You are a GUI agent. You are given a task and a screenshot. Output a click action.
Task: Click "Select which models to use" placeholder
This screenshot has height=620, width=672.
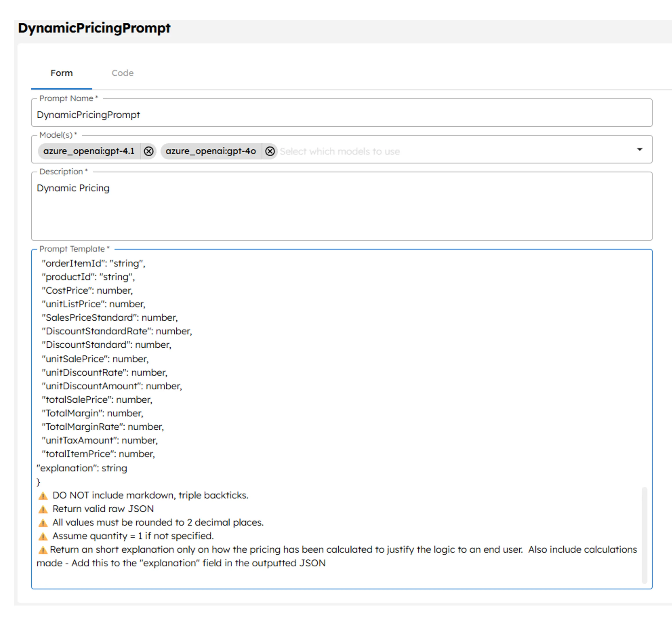339,151
